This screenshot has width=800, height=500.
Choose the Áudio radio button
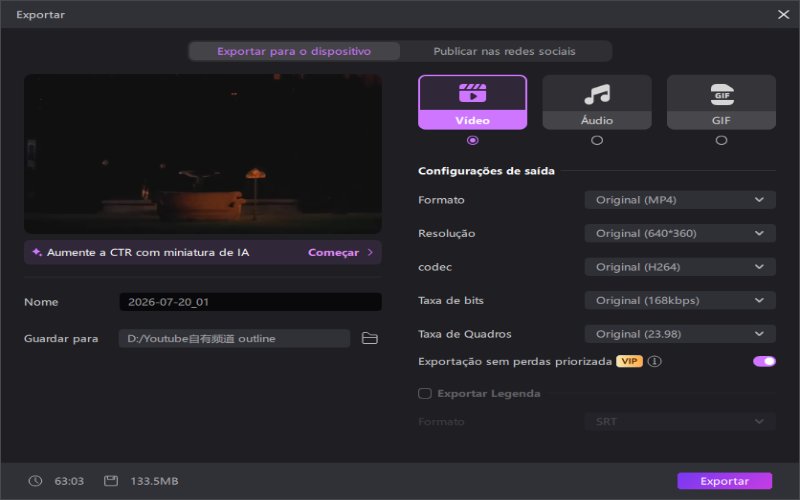coord(597,140)
